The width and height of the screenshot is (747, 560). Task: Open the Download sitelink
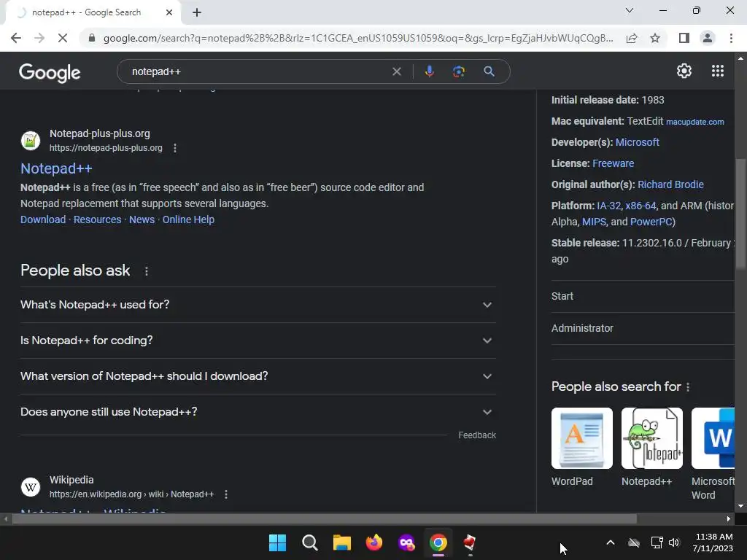click(x=43, y=219)
